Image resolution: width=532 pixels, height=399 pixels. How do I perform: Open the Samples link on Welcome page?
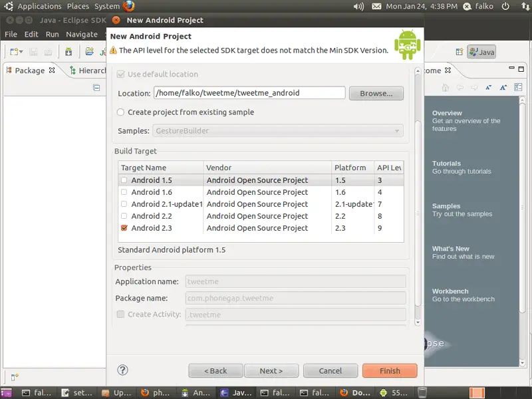point(446,206)
